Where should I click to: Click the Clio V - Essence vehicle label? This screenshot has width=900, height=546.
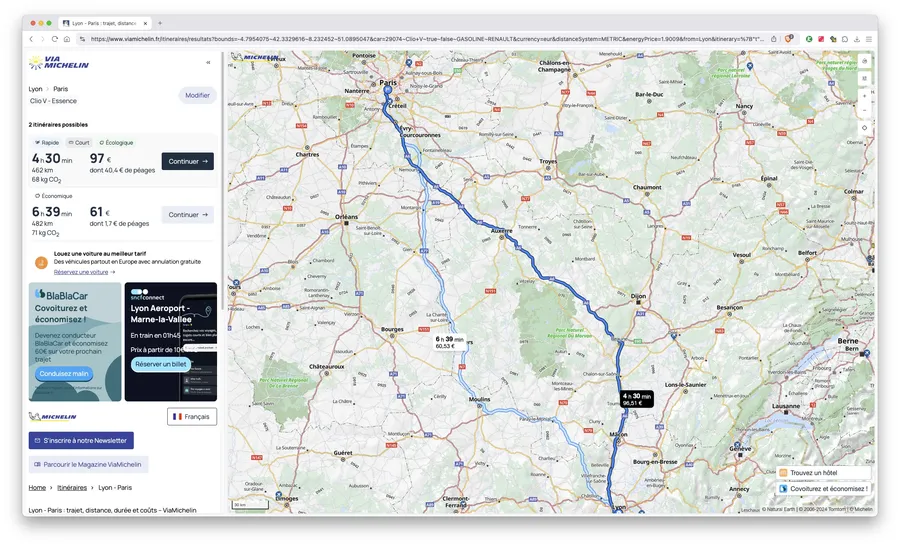(x=53, y=101)
